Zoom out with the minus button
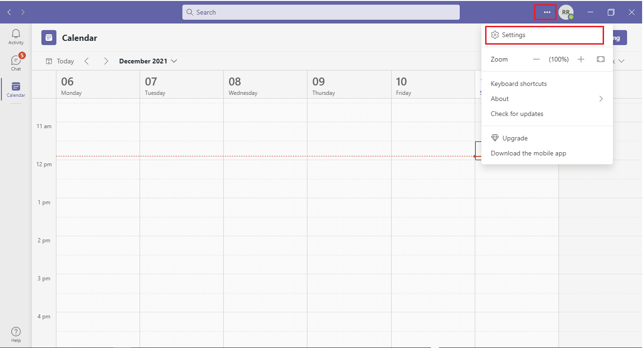The image size is (644, 348). click(x=536, y=59)
